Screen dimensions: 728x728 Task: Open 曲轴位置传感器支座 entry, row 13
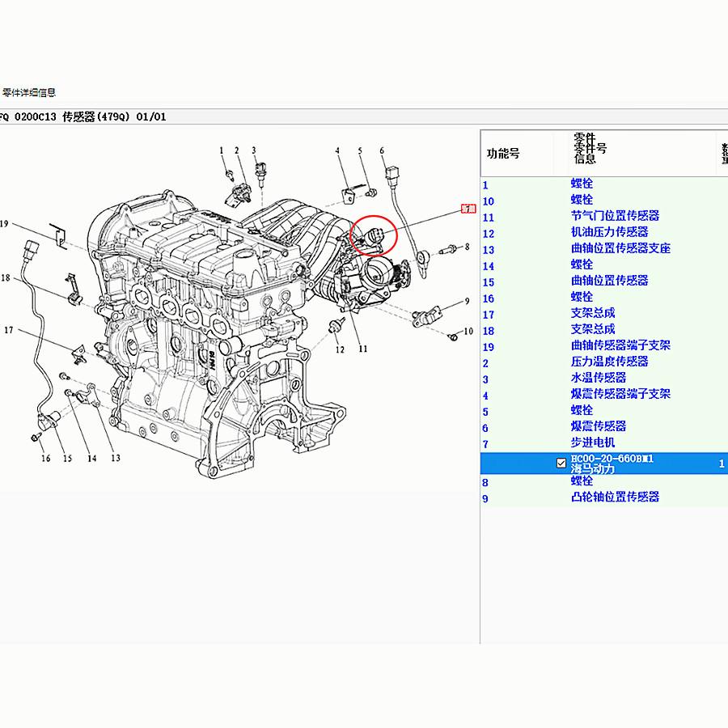[x=604, y=249]
